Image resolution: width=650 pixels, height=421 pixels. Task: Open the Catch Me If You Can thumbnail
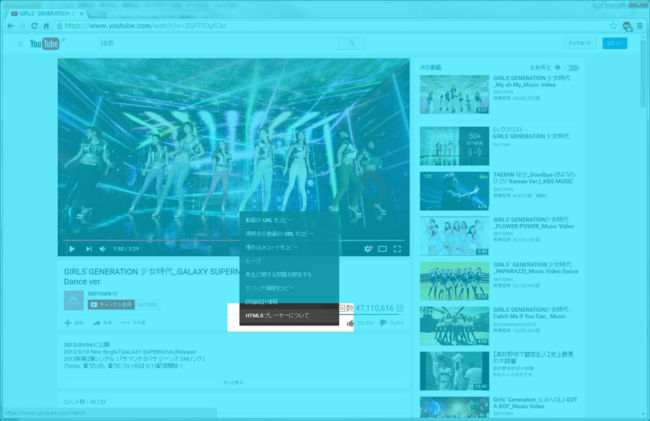pyautogui.click(x=454, y=326)
